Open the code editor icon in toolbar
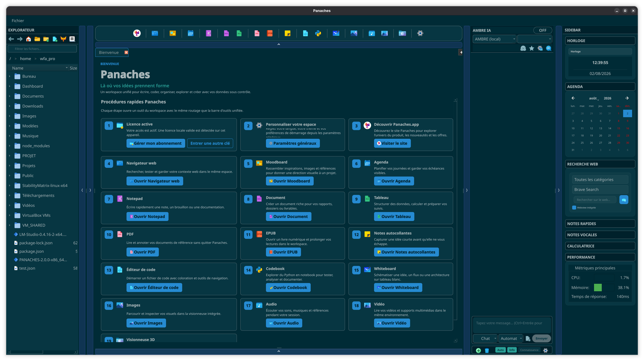This screenshot has height=361, width=644. (x=305, y=33)
